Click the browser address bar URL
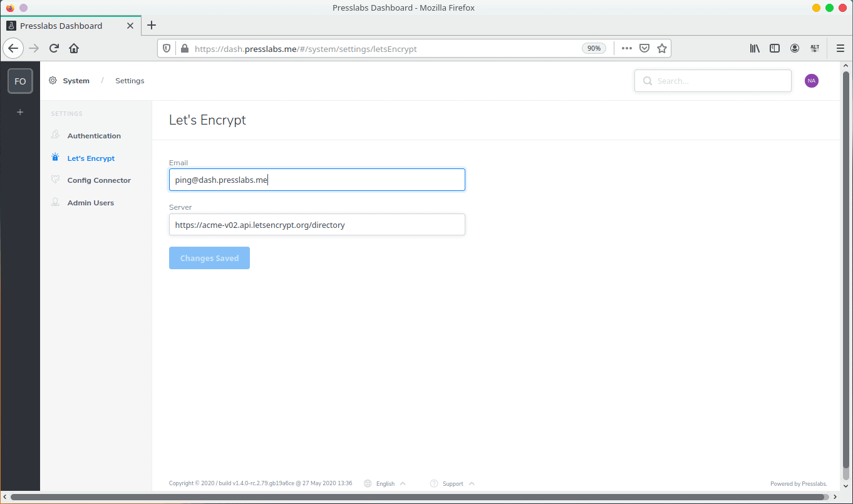 (x=306, y=48)
